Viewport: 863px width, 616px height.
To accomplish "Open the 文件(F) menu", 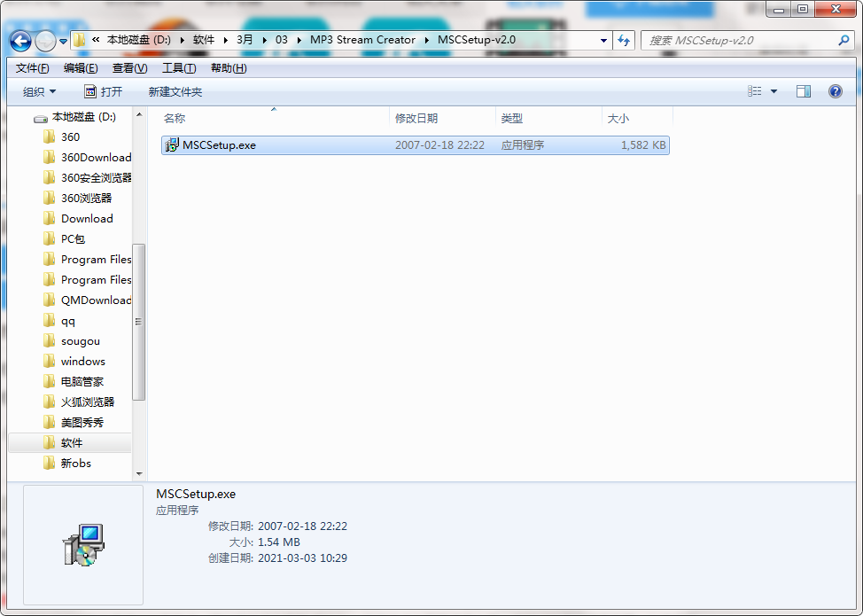I will 33,67.
